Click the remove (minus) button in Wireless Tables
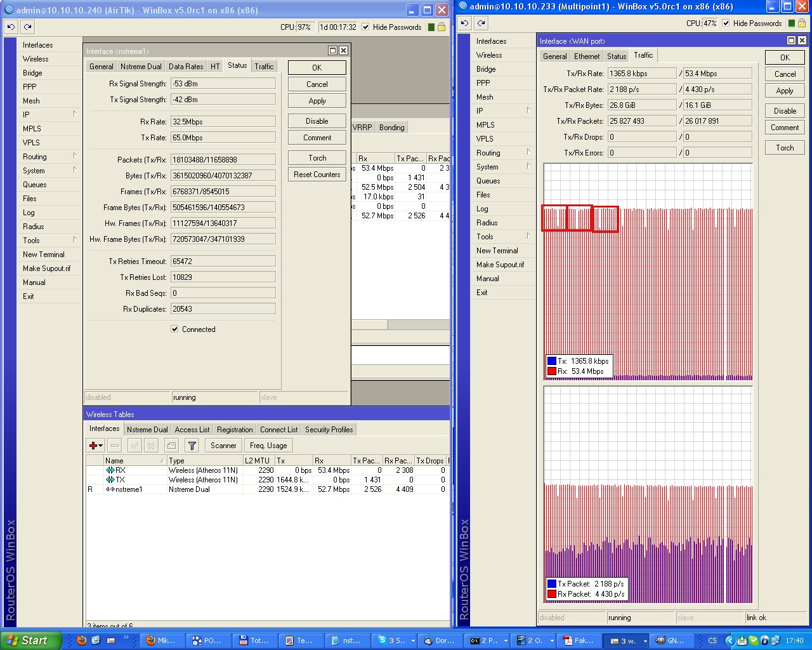Screen dimensions: 812x650 (115, 446)
